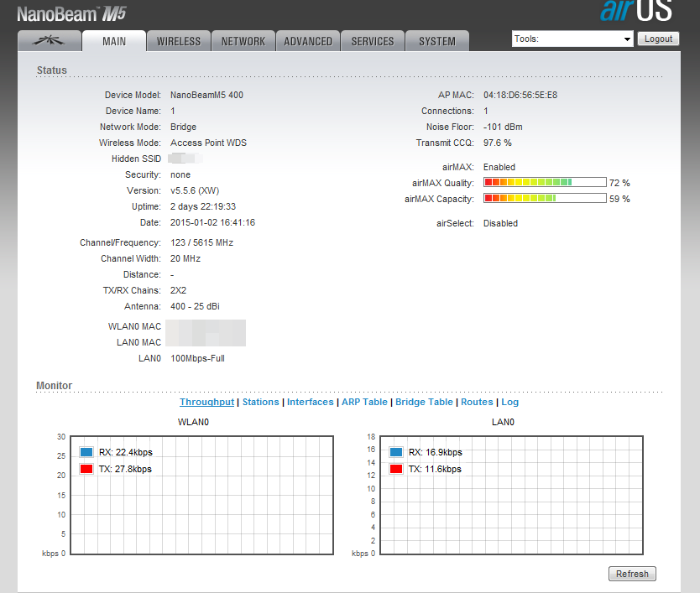The width and height of the screenshot is (700, 593).
Task: Click the airMAX Quality bar
Action: (545, 182)
